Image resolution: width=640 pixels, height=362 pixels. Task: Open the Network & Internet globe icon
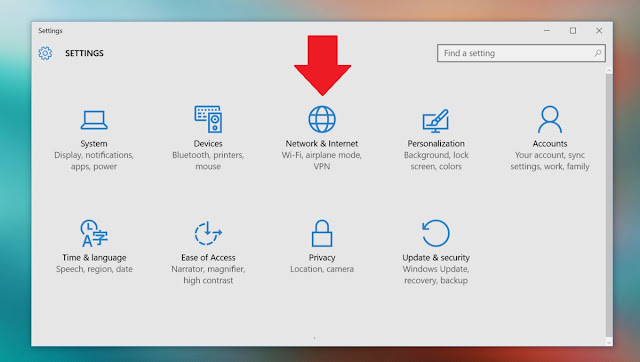[x=322, y=119]
